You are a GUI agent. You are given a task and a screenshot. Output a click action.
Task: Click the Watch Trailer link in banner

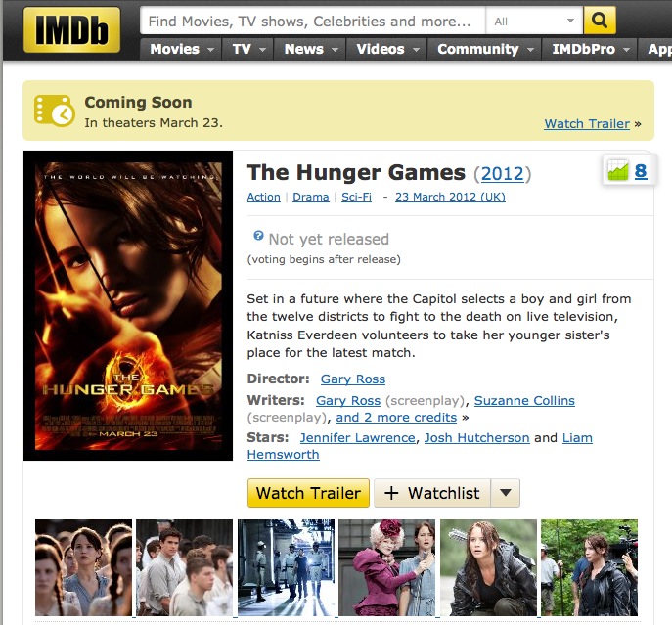point(587,124)
